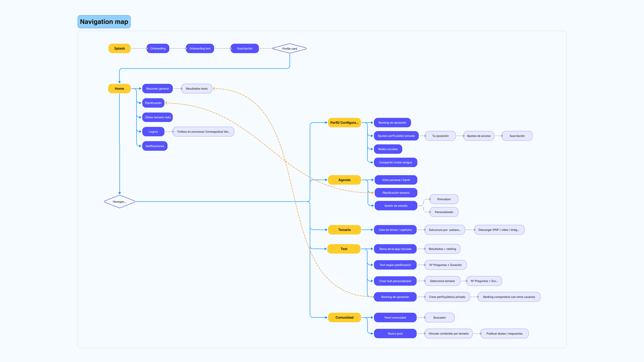
Task: Select the Compartir/ Invitar amigos node
Action: point(395,162)
